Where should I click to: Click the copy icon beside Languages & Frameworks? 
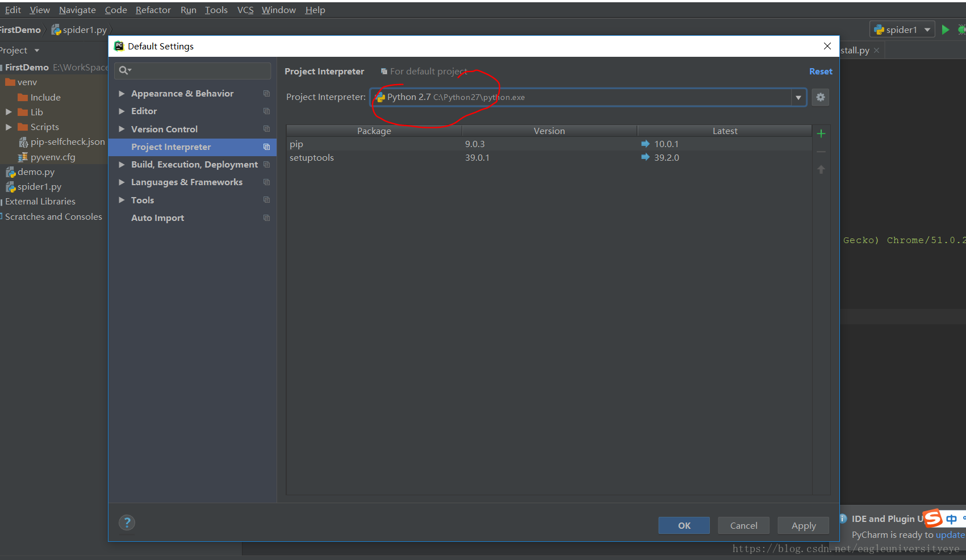266,182
